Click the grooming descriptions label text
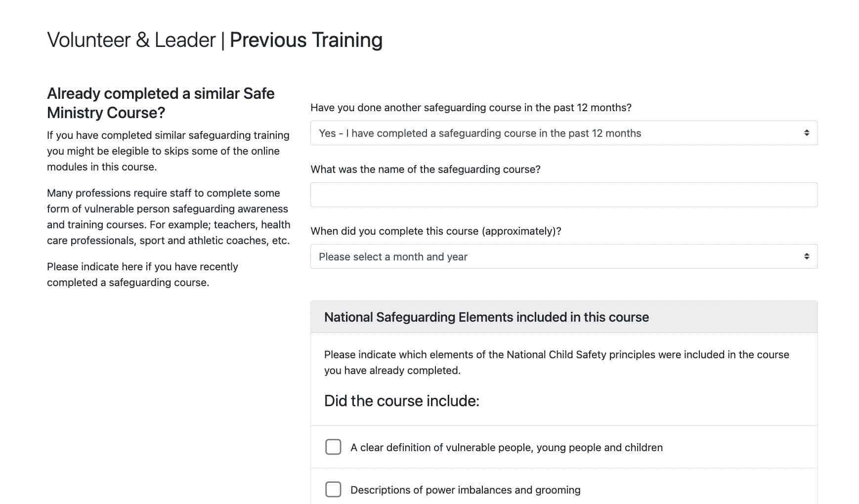The width and height of the screenshot is (859, 504). [x=465, y=490]
